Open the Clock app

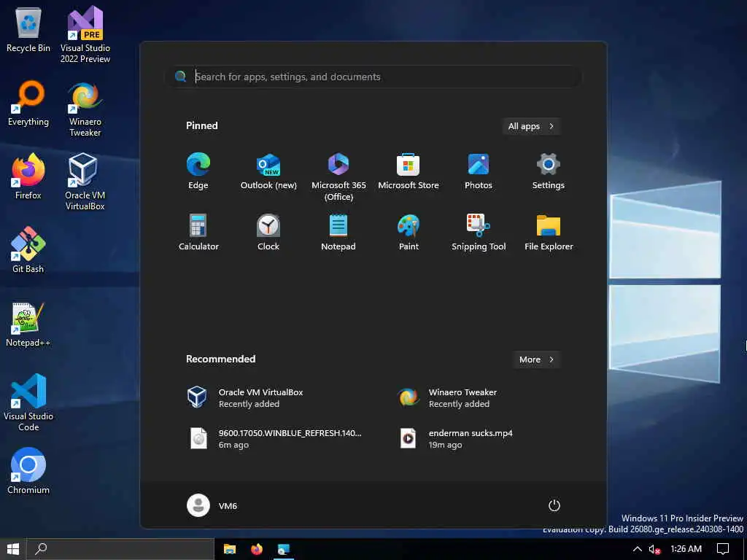(x=268, y=233)
